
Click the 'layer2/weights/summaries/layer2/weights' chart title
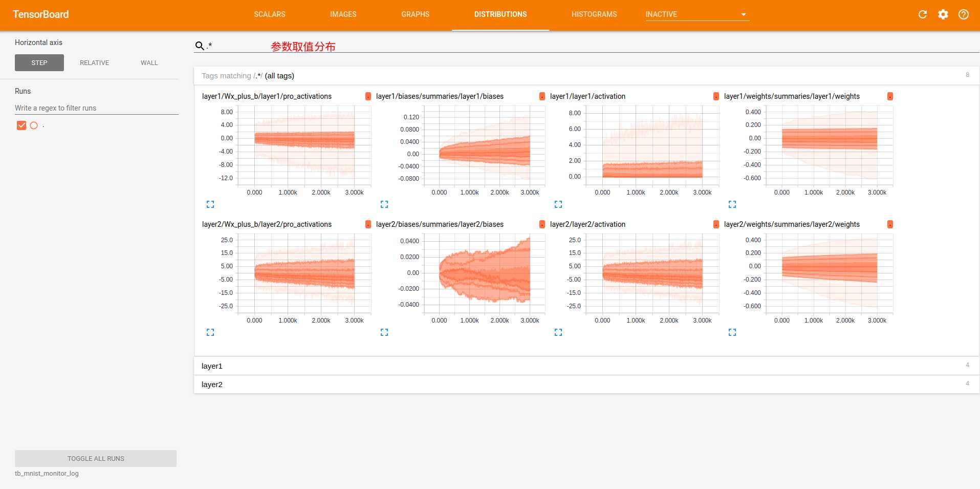coord(792,224)
